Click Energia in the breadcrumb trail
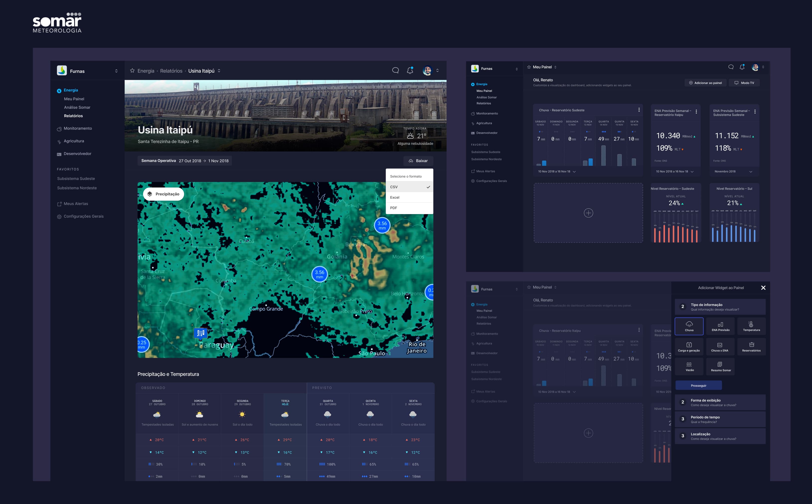The width and height of the screenshot is (812, 504). tap(146, 71)
